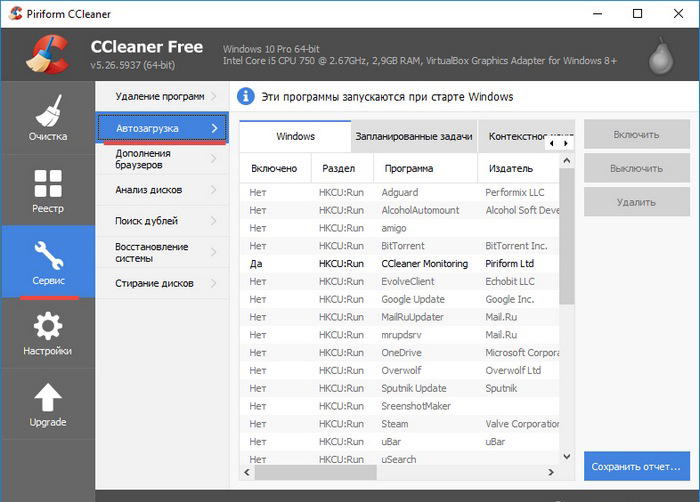The image size is (700, 502).
Task: Open Удаление программ submenu
Action: click(162, 96)
